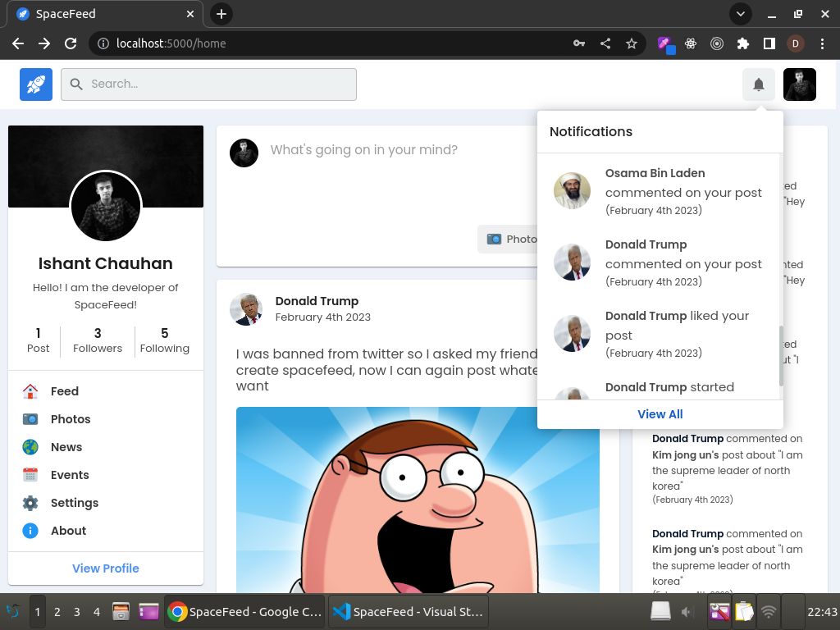840x630 pixels.
Task: Click the share page icon
Action: pos(605,43)
